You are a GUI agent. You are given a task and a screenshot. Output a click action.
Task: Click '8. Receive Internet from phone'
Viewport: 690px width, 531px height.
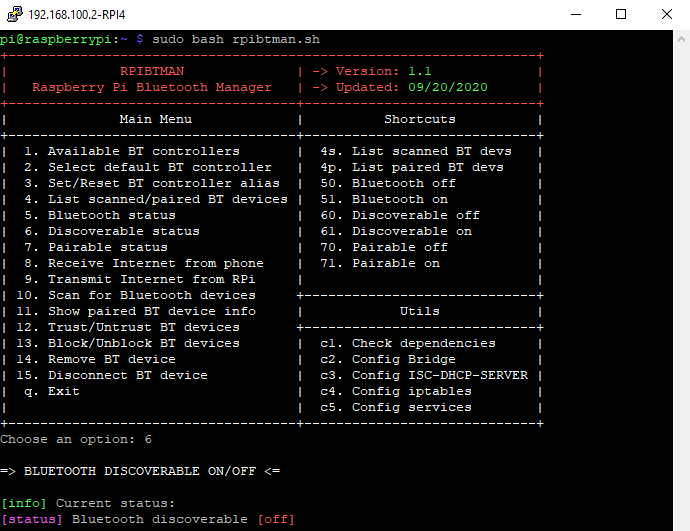[144, 264]
